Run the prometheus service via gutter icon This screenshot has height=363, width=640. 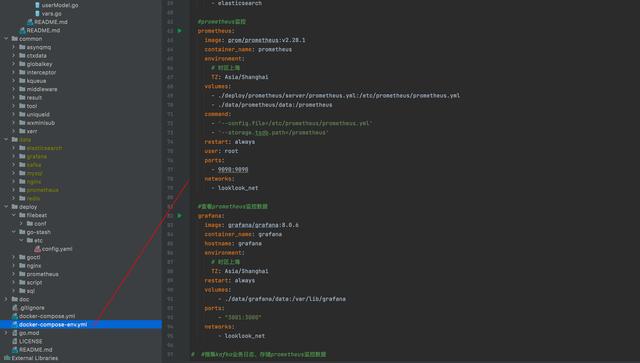180,31
